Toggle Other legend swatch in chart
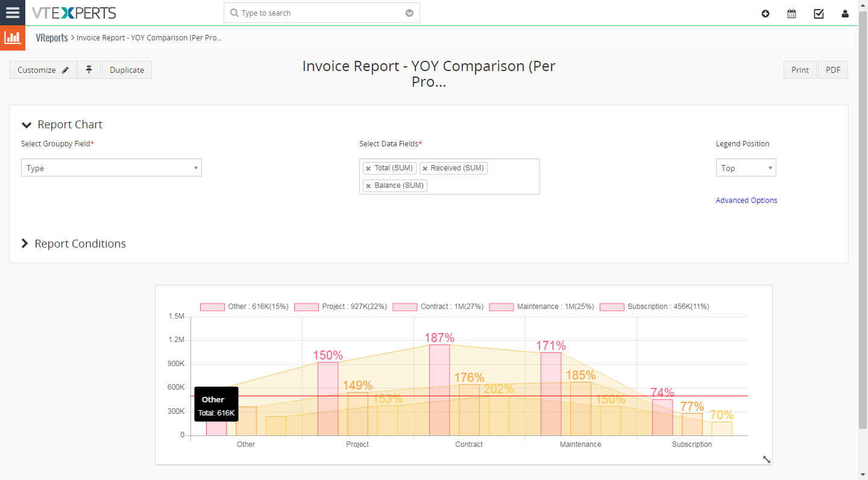This screenshot has height=480, width=868. (x=212, y=307)
